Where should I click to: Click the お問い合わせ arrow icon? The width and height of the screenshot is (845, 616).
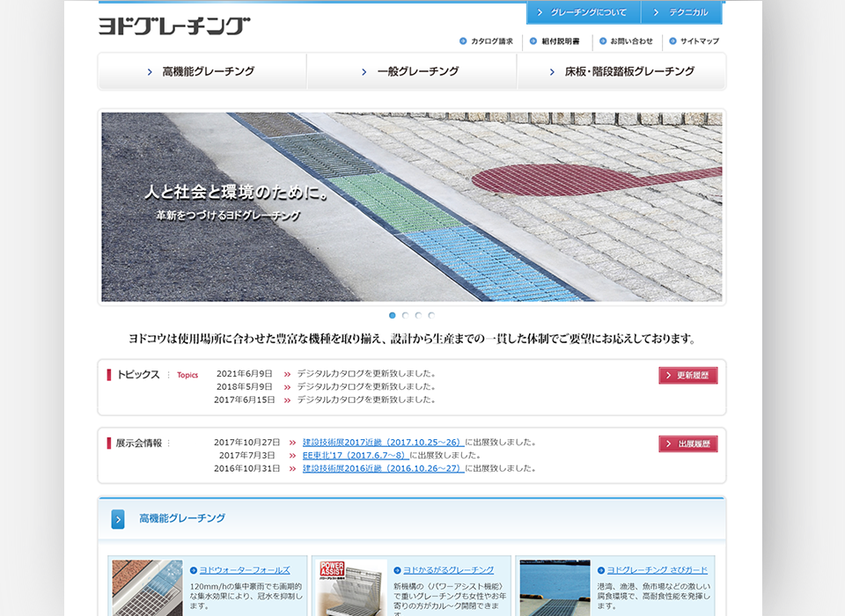point(602,41)
